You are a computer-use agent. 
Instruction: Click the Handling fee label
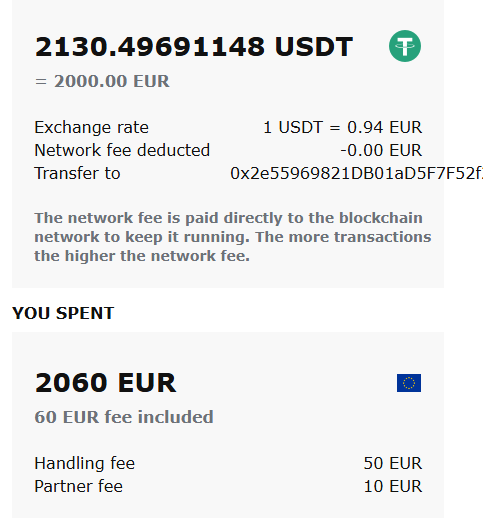85,463
